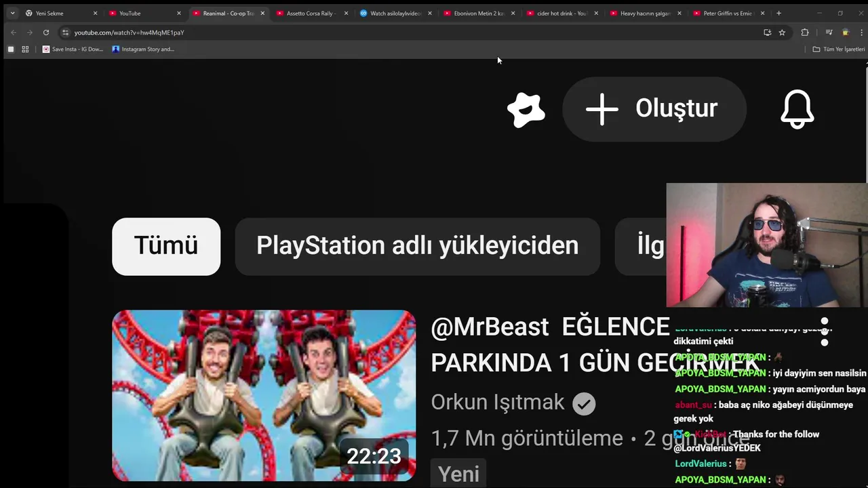This screenshot has width=868, height=488.
Task: Click the install/cast icon in address bar
Action: pyautogui.click(x=767, y=33)
